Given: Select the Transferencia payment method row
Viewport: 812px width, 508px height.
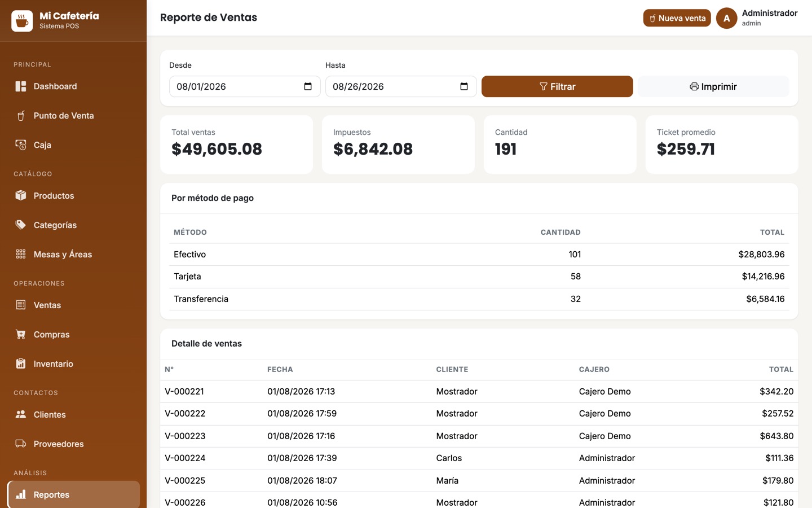Looking at the screenshot, I should click(x=479, y=299).
